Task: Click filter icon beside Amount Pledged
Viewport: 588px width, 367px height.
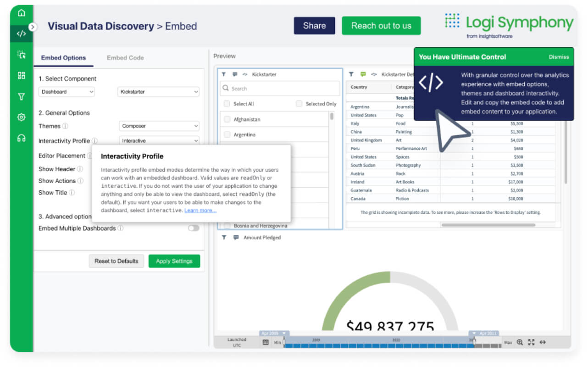Action: tap(224, 238)
